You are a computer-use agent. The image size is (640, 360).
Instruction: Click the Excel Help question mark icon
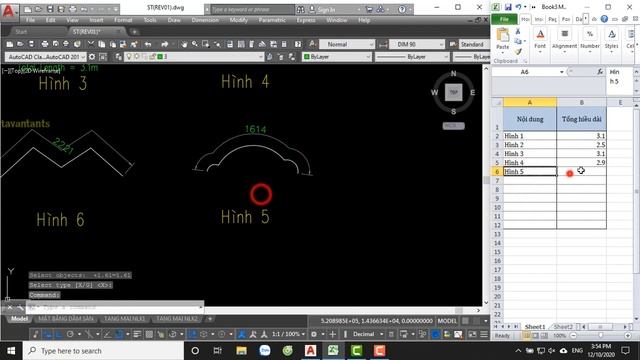point(604,19)
